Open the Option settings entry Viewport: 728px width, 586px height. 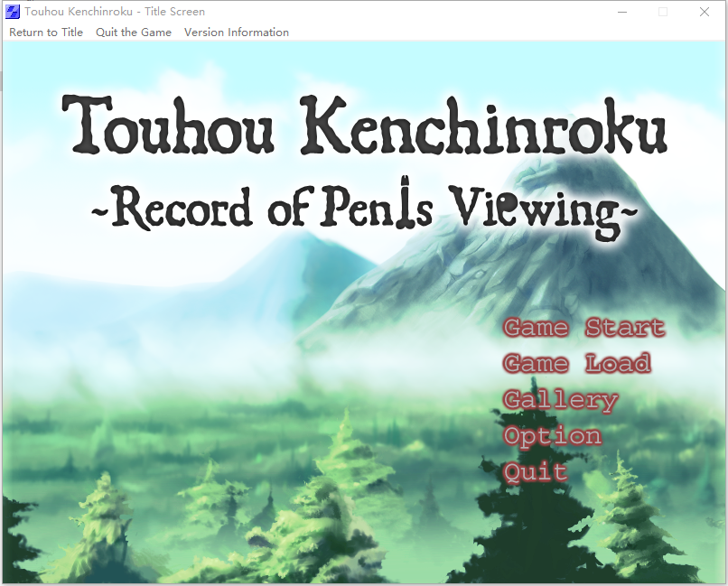552,436
